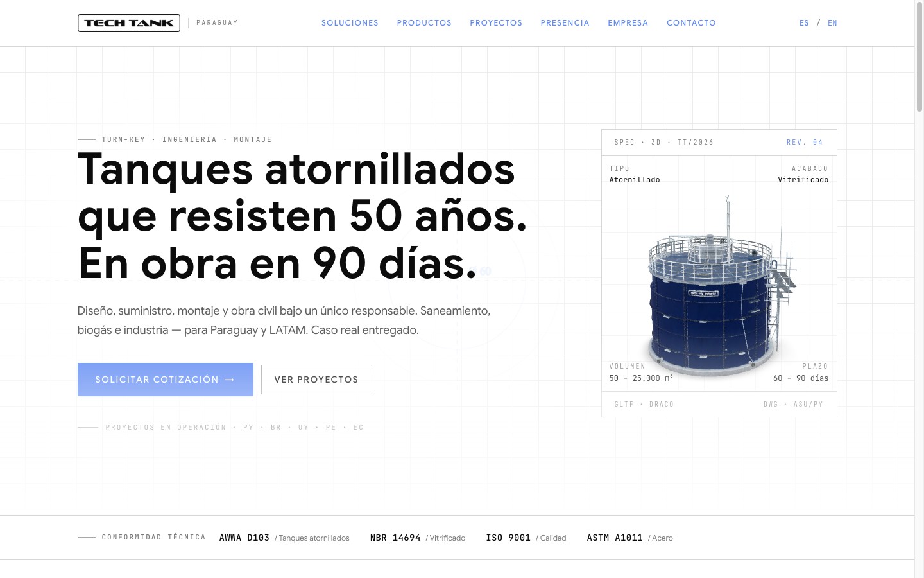The image size is (924, 578).
Task: Click the REV. 04 label
Action: coord(805,143)
